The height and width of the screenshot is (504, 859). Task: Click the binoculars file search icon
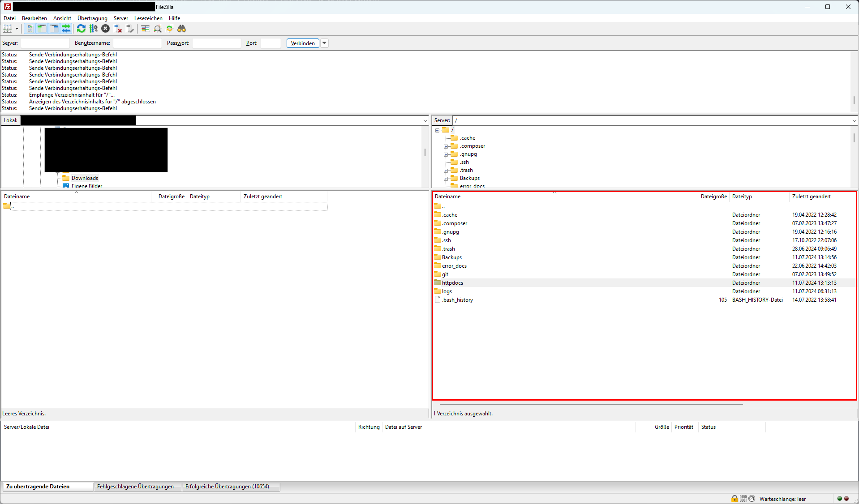coord(181,29)
